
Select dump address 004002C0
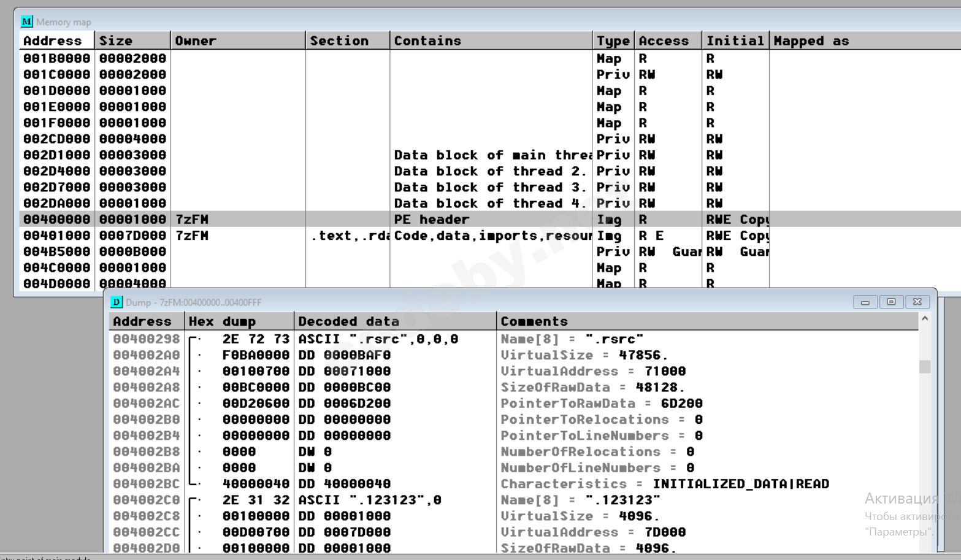(x=147, y=500)
